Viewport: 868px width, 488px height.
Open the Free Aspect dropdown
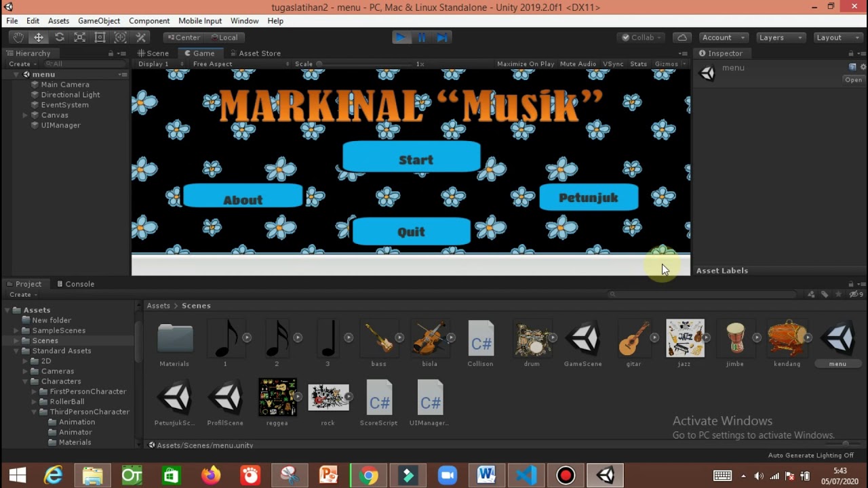coord(241,64)
